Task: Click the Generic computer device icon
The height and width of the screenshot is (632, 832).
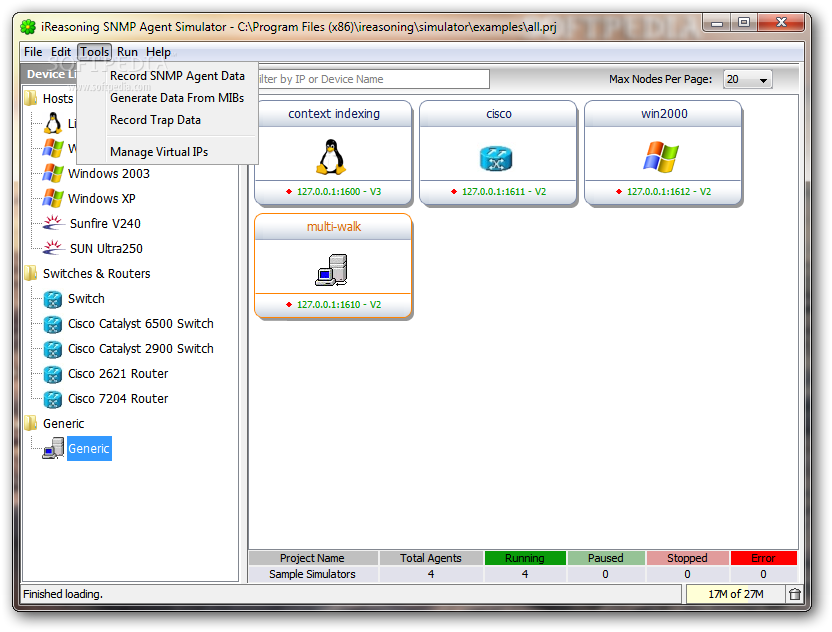Action: 54,448
